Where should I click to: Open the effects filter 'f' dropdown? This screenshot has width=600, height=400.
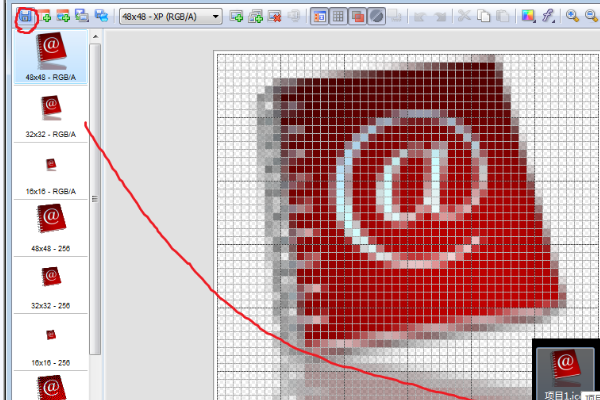[x=549, y=16]
